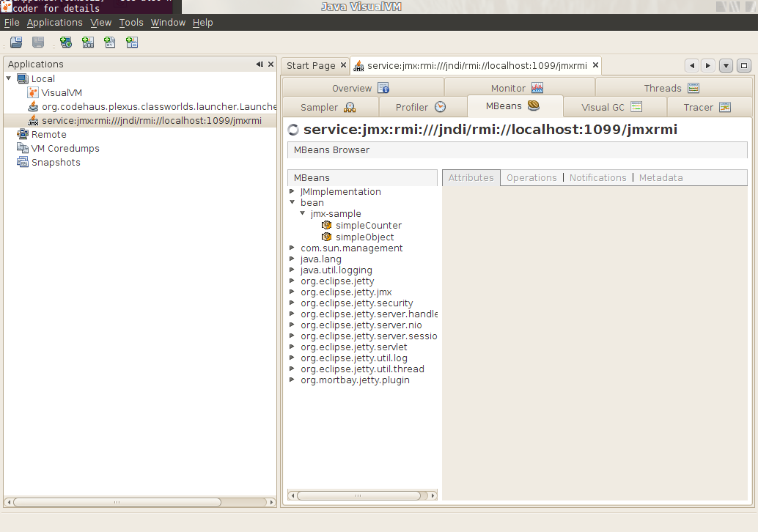
Task: Click right arrow of MBeans tree scrollbar
Action: pyautogui.click(x=433, y=495)
